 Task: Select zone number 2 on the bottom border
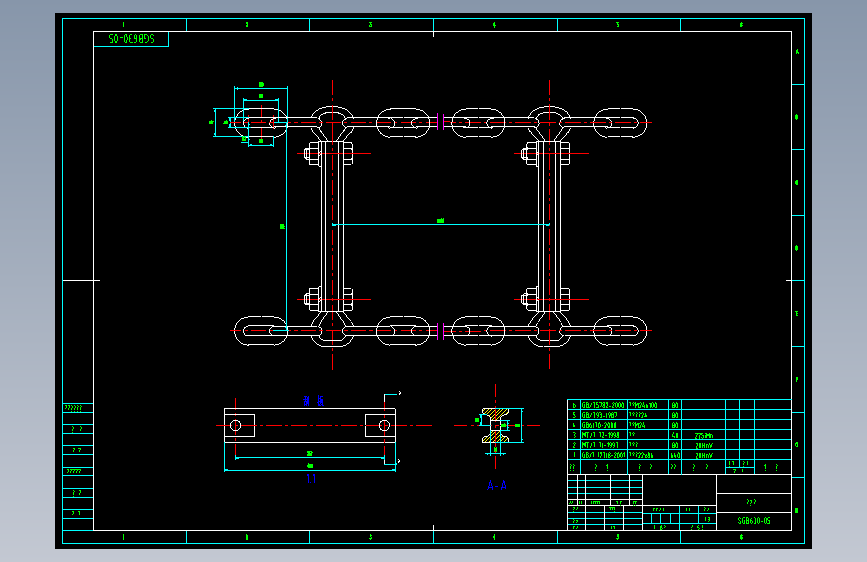pyautogui.click(x=247, y=537)
